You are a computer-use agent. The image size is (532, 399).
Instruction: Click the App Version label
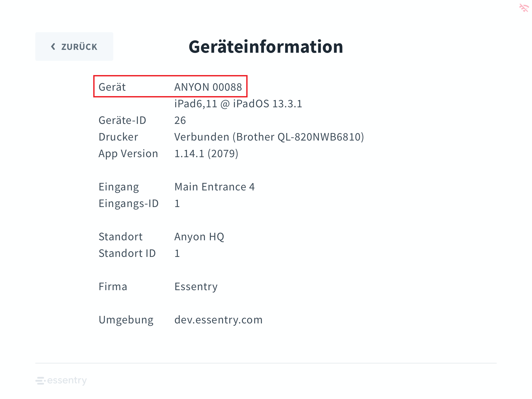[x=128, y=154]
